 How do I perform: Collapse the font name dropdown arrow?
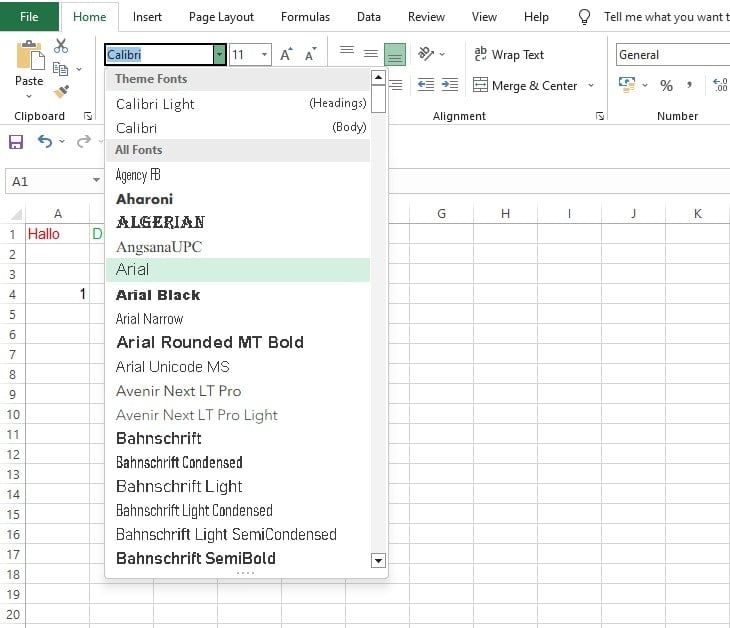pos(219,55)
